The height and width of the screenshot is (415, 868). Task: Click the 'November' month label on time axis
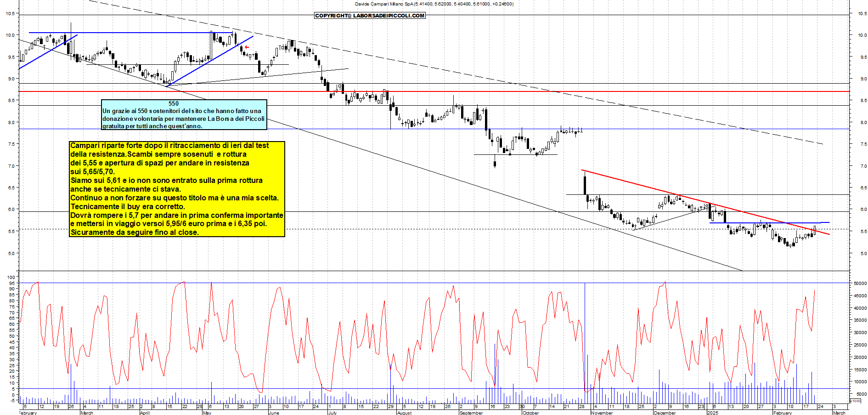coord(602,413)
